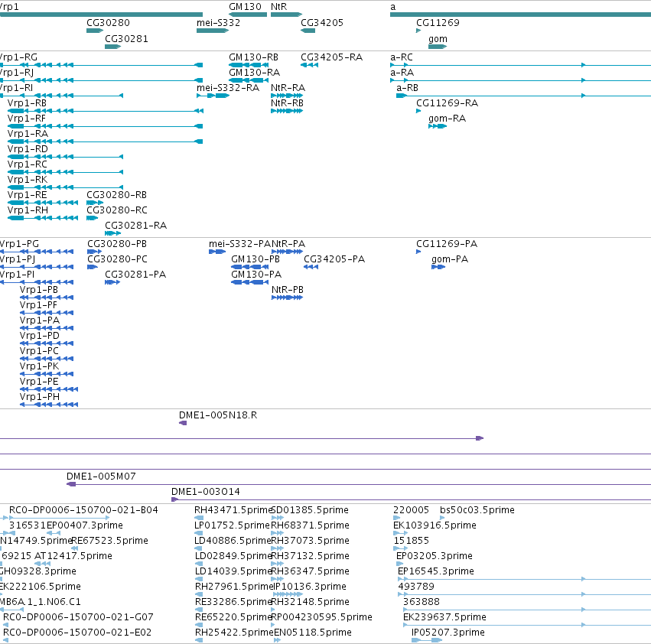Viewport: 651px width, 644px height.
Task: Open the EP16545.3prime EST label
Action: click(435, 572)
